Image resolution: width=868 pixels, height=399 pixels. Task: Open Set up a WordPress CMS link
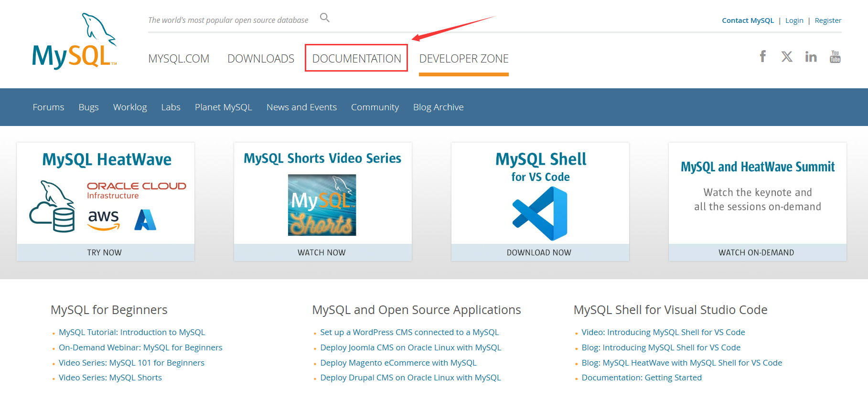409,332
